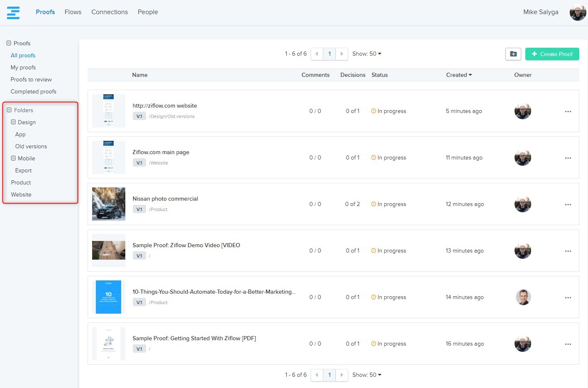588x388 pixels.
Task: Open the Connections tab
Action: pyautogui.click(x=110, y=12)
